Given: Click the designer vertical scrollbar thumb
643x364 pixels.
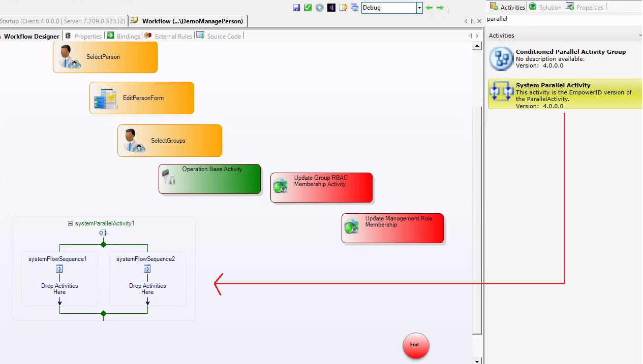Looking at the screenshot, I should click(x=477, y=220).
